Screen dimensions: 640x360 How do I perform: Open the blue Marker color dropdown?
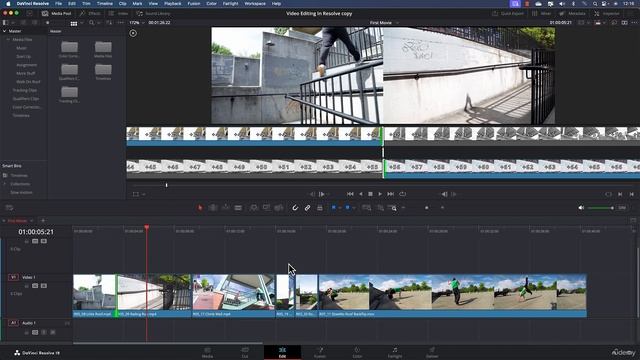353,208
